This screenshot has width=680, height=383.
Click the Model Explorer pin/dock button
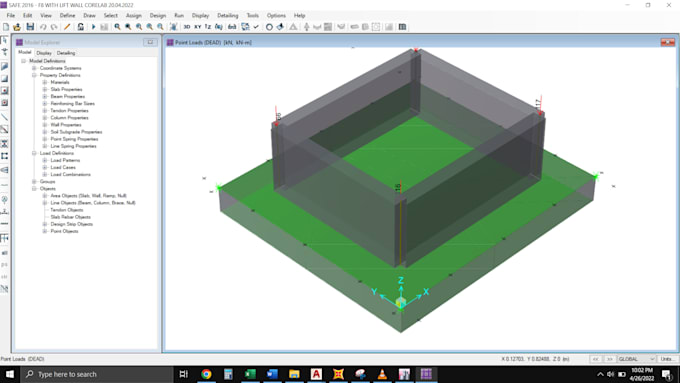click(x=150, y=42)
